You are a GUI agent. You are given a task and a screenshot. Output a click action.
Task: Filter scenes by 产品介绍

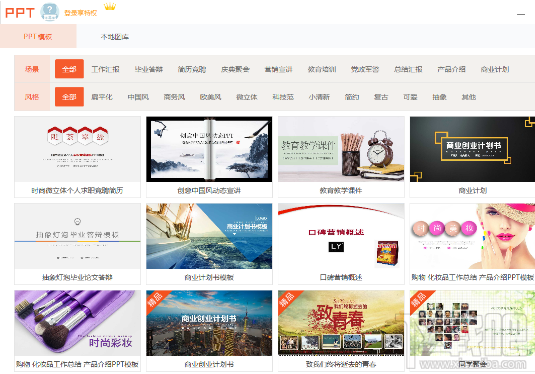[x=451, y=69]
